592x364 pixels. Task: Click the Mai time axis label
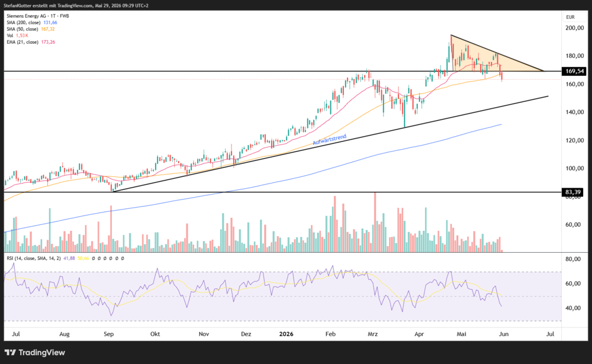(461, 334)
